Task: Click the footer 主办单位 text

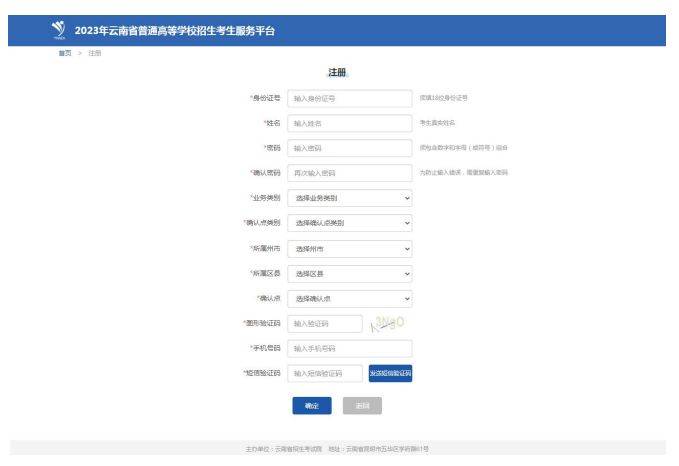Action: [x=284, y=449]
